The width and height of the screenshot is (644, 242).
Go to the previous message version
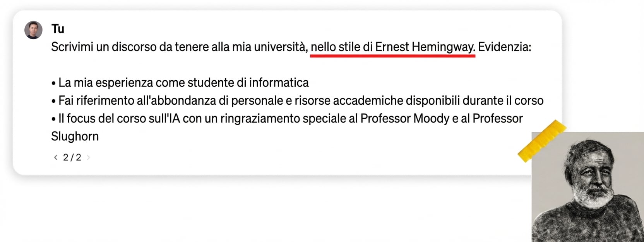(56, 157)
